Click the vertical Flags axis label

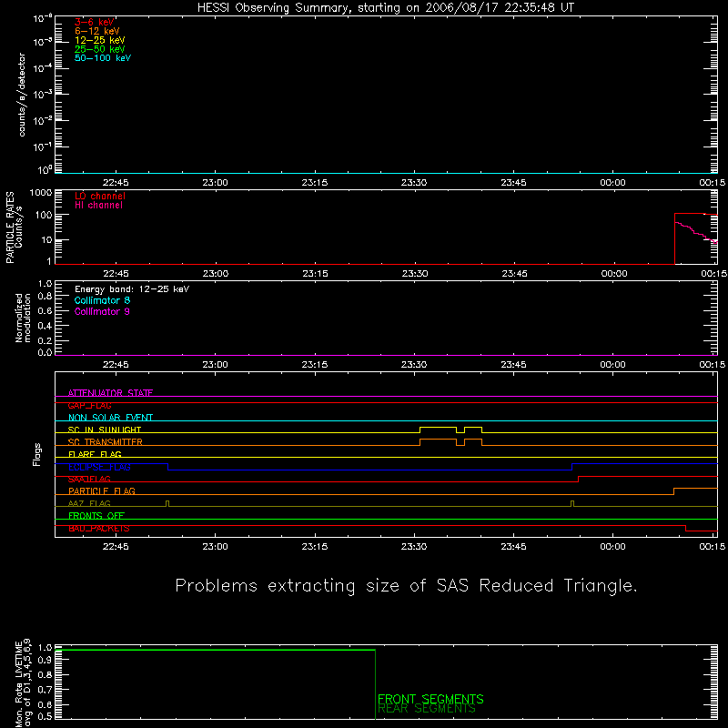37,454
